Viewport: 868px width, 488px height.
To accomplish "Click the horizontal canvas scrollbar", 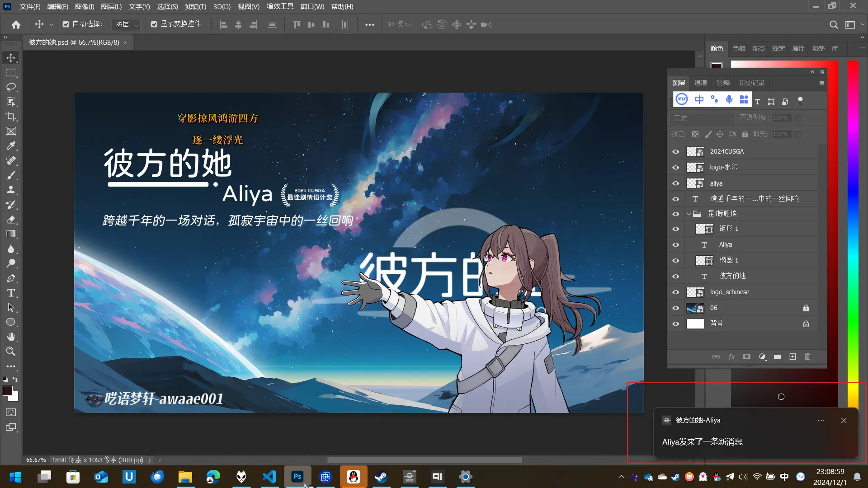I will pyautogui.click(x=425, y=460).
